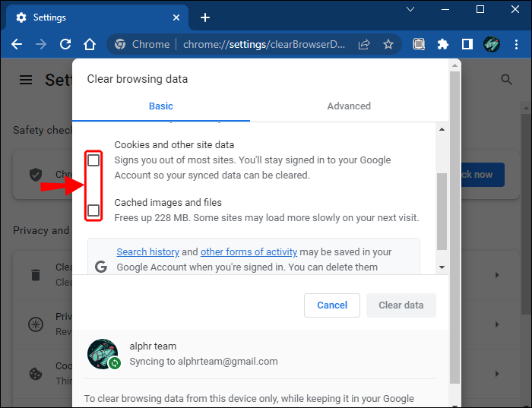The image size is (532, 408).
Task: Check Cookies and other site data
Action: coord(93,160)
